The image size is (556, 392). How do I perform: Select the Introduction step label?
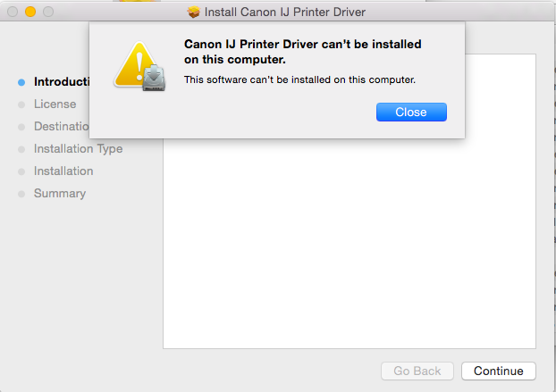pyautogui.click(x=63, y=82)
